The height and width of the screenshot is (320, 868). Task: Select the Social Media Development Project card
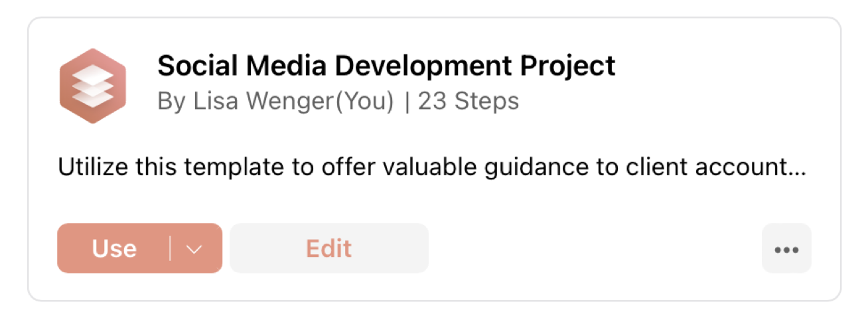coord(434,159)
